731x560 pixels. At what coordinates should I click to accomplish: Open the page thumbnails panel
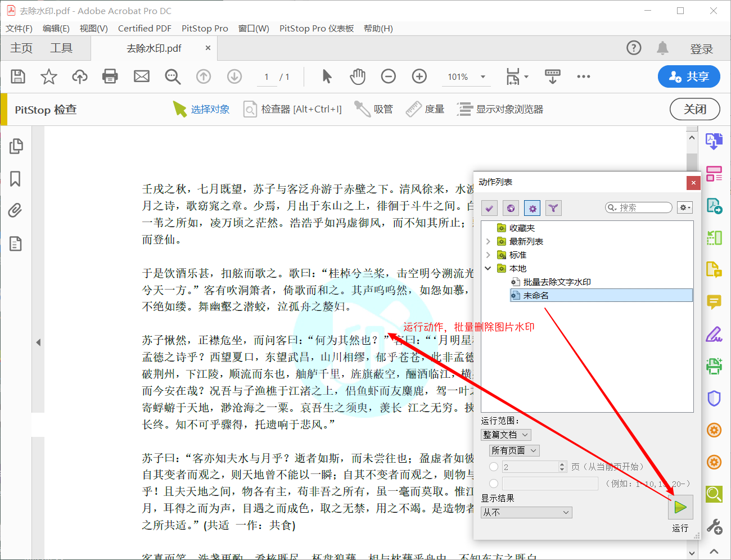16,146
